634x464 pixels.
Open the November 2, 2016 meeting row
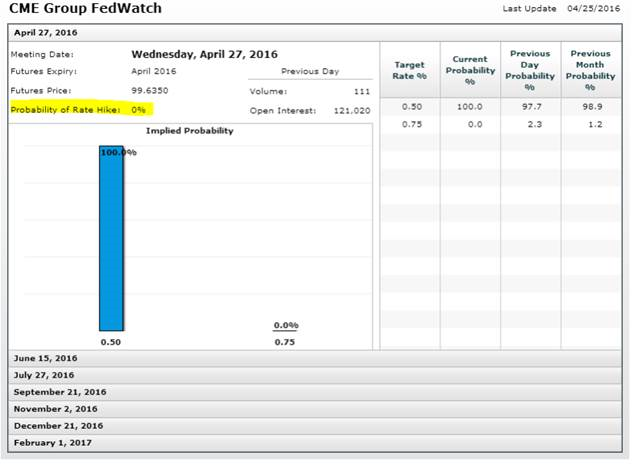click(x=55, y=409)
